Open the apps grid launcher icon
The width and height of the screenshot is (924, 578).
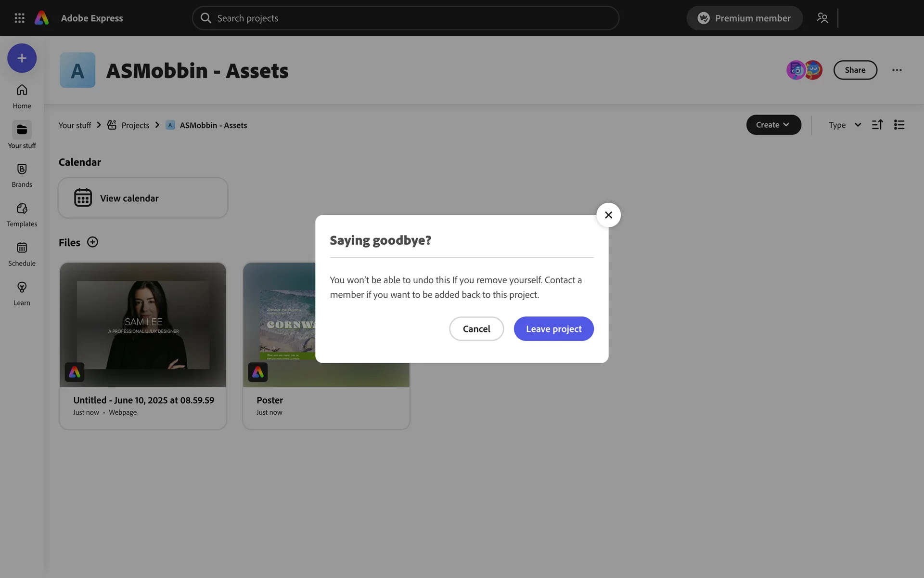19,18
